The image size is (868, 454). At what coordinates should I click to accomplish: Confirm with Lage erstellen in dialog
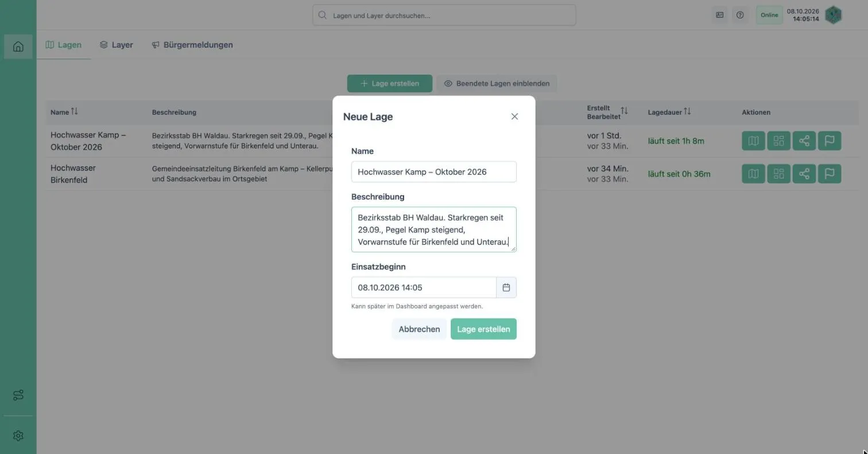pyautogui.click(x=483, y=329)
